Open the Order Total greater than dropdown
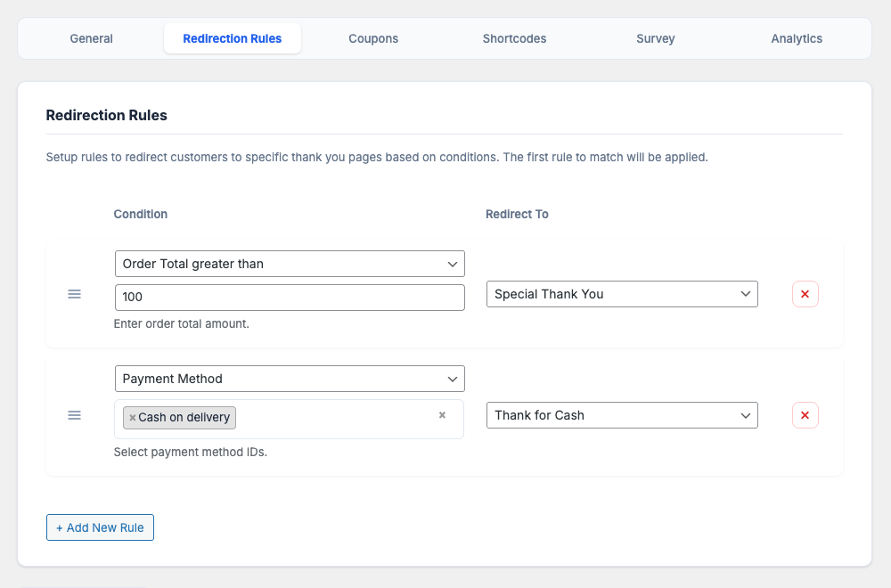The width and height of the screenshot is (891, 588). [x=290, y=264]
